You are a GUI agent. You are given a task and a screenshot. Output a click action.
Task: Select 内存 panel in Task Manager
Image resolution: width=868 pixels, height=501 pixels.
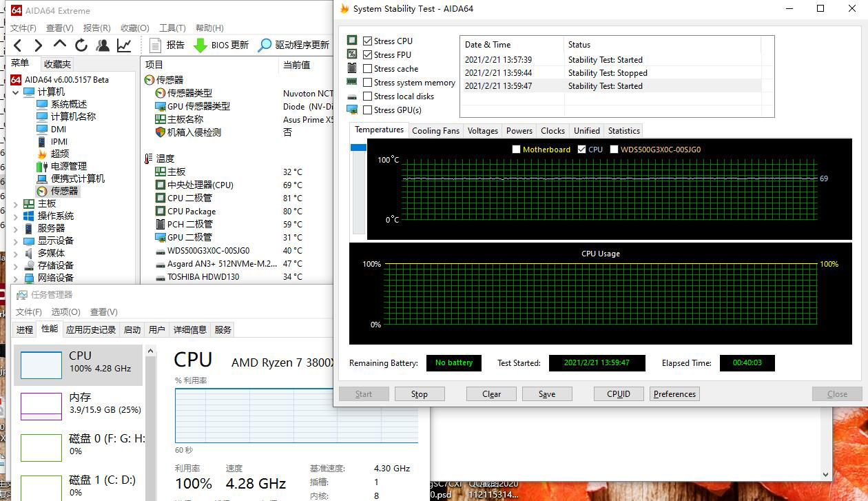coord(78,406)
